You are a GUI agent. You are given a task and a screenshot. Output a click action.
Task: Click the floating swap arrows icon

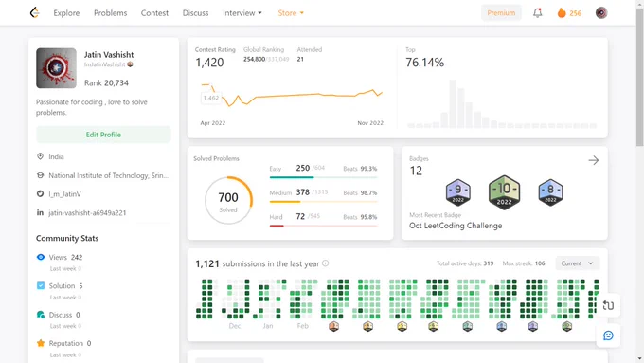tap(608, 305)
